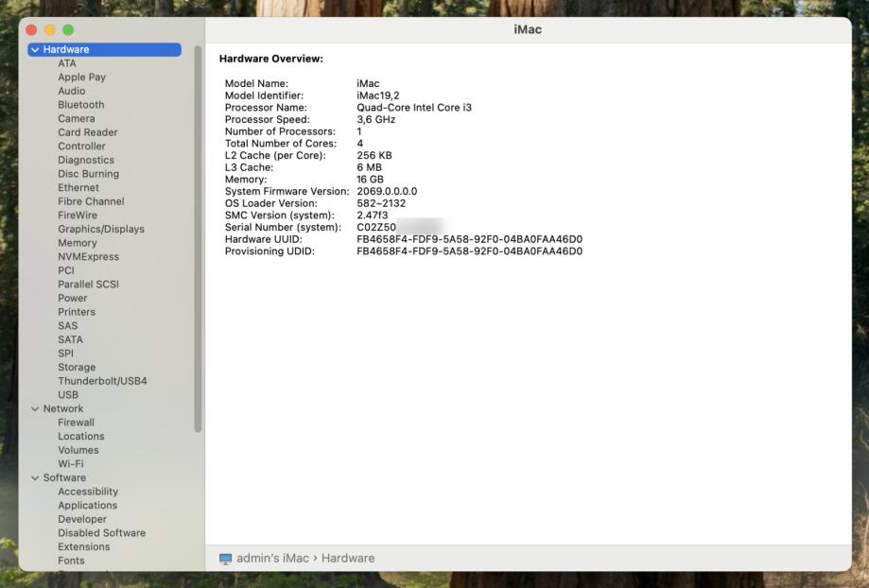Click "Hardware" in the bottom path bar
This screenshot has height=588, width=869.
(348, 559)
